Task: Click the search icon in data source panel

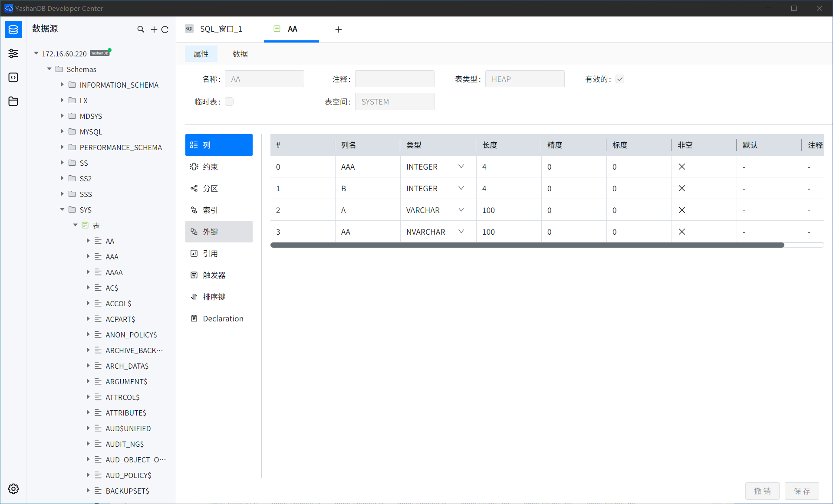Action: click(x=141, y=29)
